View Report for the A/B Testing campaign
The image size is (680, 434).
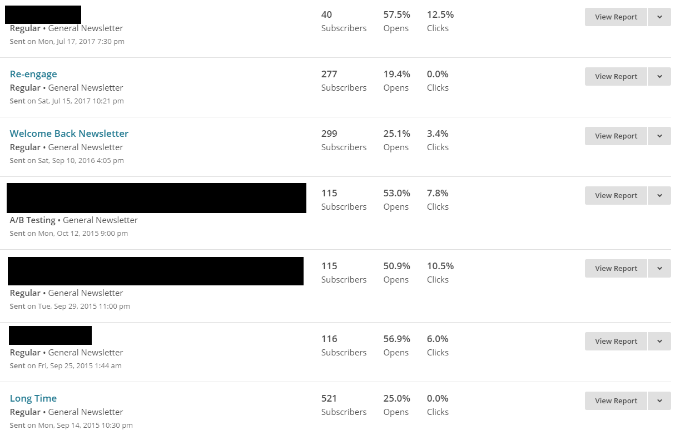616,196
